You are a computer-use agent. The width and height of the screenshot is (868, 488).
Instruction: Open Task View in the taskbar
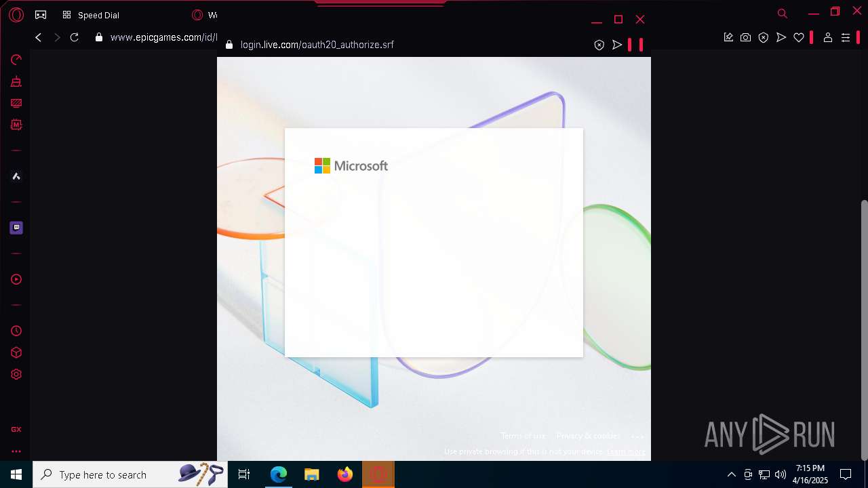(244, 474)
